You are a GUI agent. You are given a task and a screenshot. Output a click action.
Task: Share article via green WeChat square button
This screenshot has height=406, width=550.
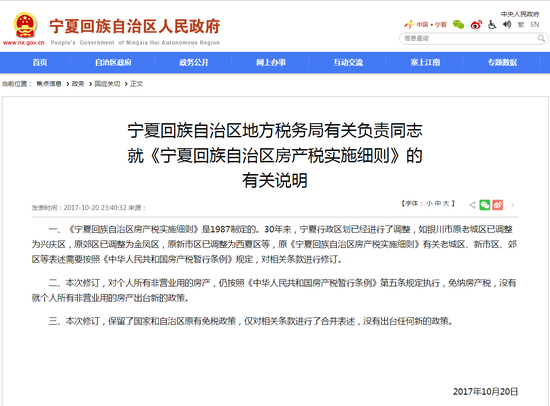(485, 205)
